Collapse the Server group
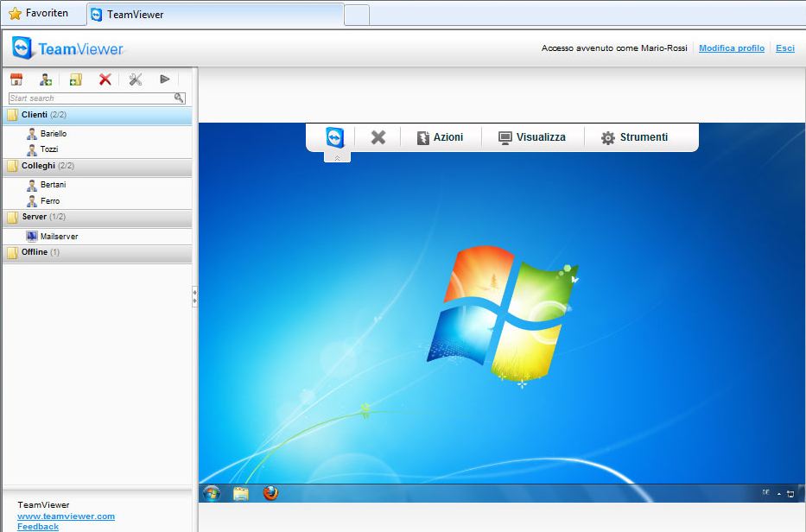The height and width of the screenshot is (532, 806). [x=97, y=217]
